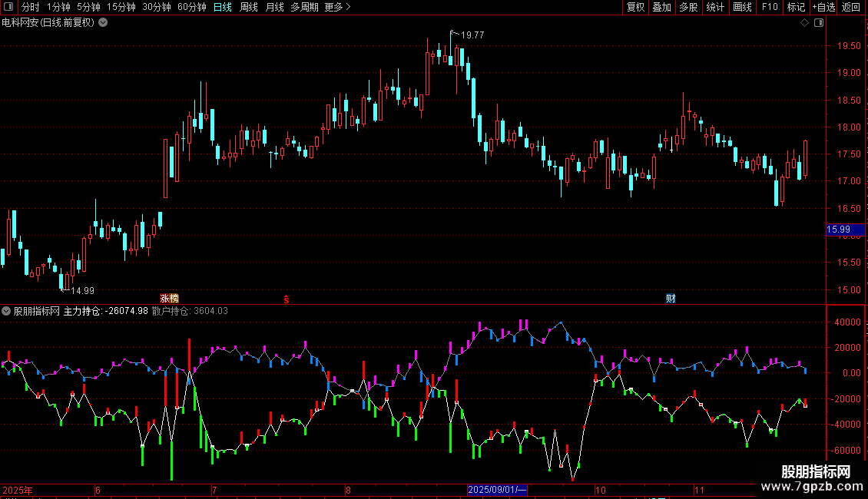Viewport: 868px width, 499px height.
Task: Click the red S marker on chart
Action: [x=287, y=299]
